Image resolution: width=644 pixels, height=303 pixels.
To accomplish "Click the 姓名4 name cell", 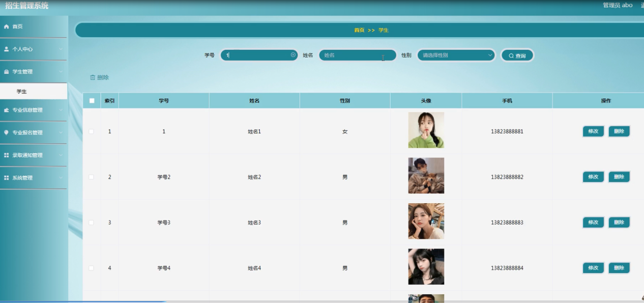I will [254, 268].
